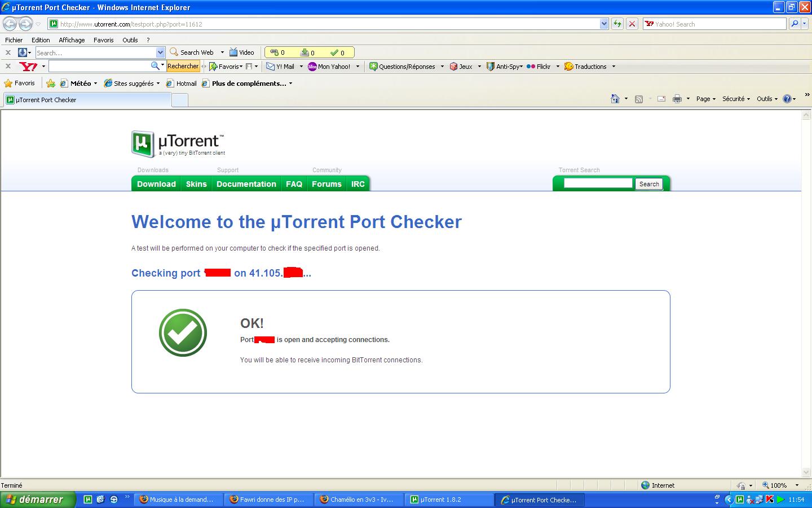The width and height of the screenshot is (812, 508).
Task: Open the Fichier menu
Action: tap(14, 40)
